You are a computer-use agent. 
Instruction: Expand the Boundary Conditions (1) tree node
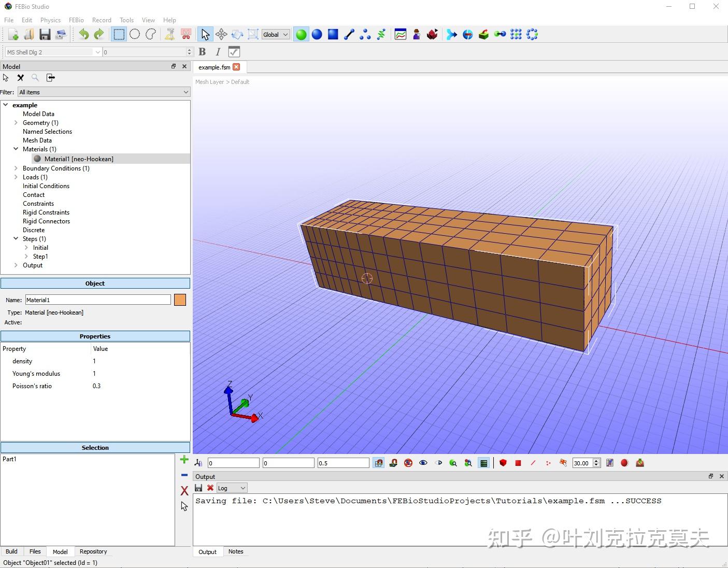[x=16, y=168]
